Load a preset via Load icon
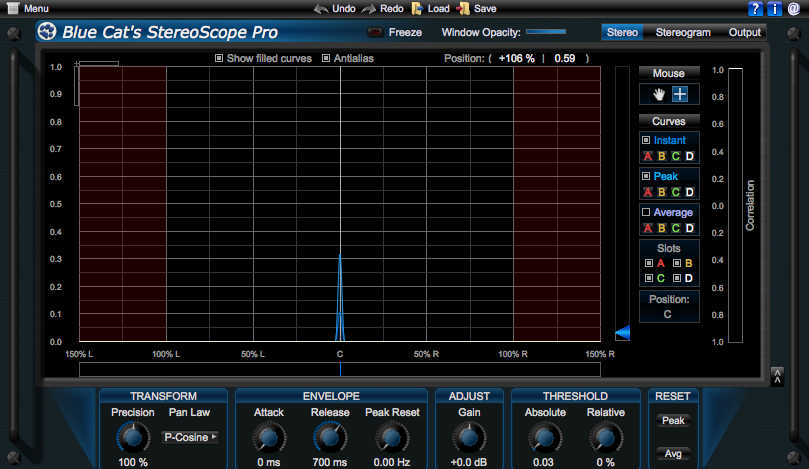This screenshot has width=809, height=469. (417, 8)
